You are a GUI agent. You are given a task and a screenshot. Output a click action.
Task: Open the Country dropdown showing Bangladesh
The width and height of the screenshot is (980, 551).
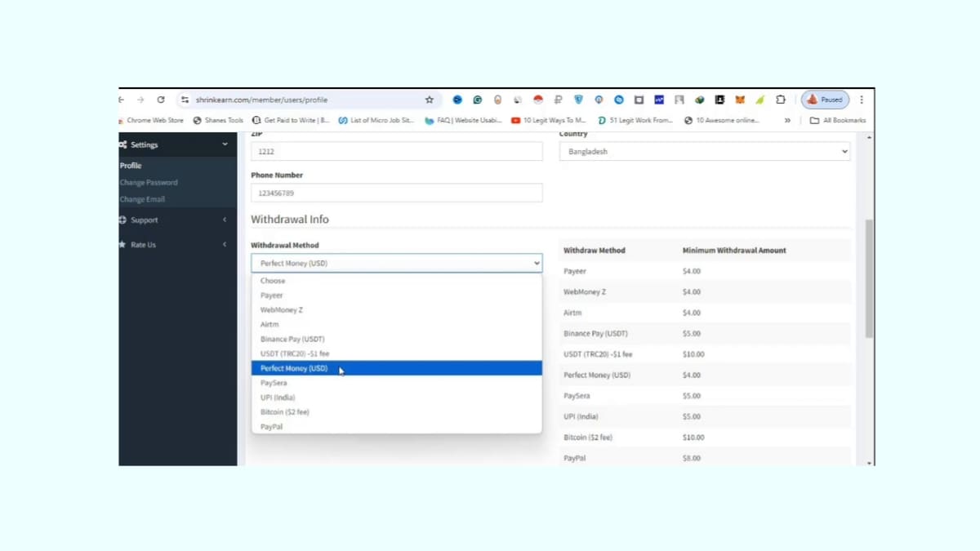pyautogui.click(x=704, y=152)
